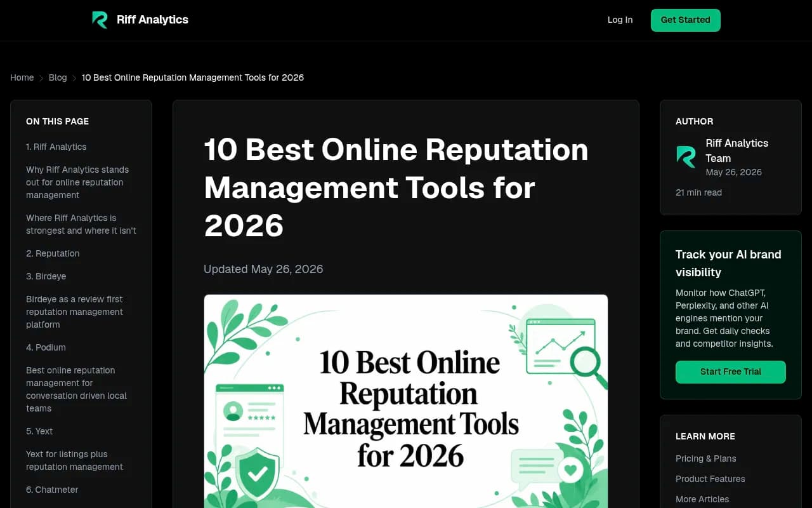
Task: Open Blog from the breadcrumb trail
Action: tap(58, 77)
